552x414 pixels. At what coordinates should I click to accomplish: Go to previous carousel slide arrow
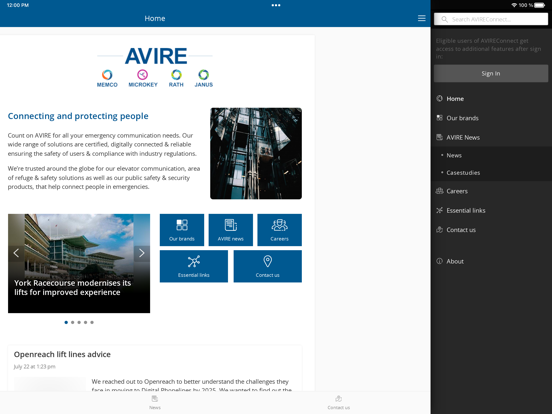click(x=16, y=253)
